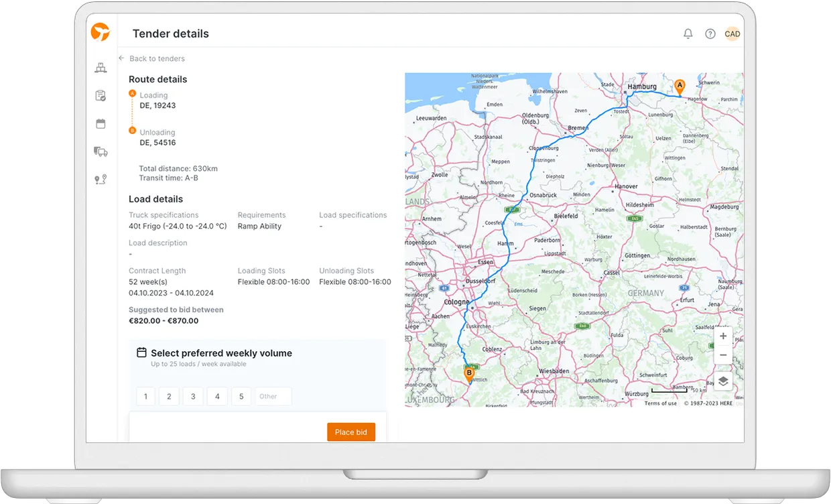Select the calendar icon in the sidebar
Screen dimensions: 831x504
click(x=101, y=123)
